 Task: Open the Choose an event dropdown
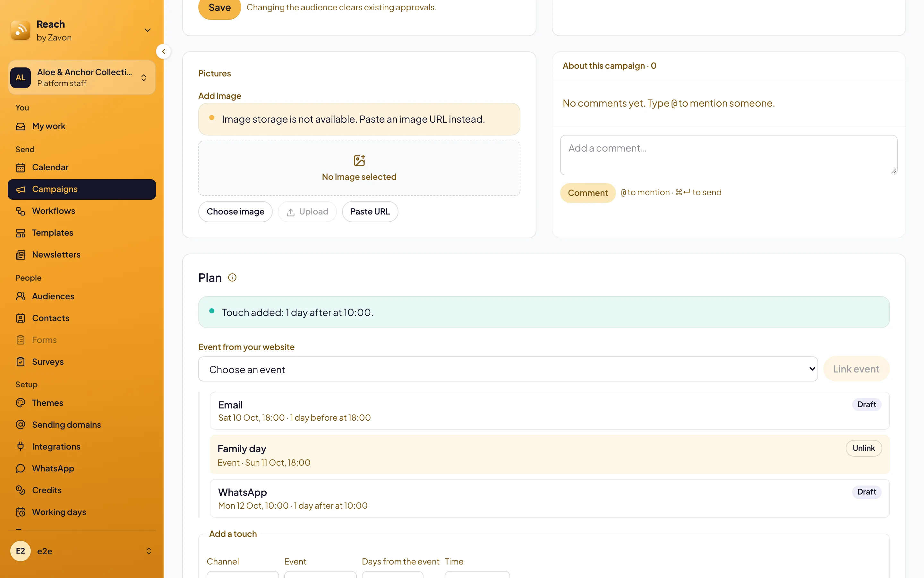pyautogui.click(x=508, y=369)
